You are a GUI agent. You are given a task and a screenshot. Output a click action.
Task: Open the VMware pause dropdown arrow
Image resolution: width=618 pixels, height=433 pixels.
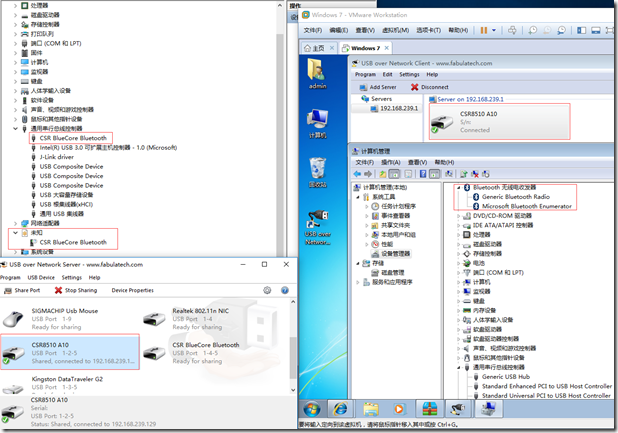[x=493, y=30]
